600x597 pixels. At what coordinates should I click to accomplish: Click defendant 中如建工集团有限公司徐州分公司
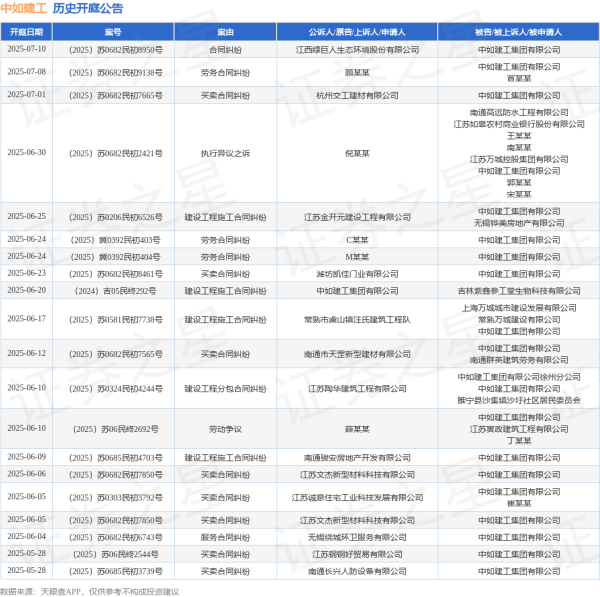click(519, 377)
